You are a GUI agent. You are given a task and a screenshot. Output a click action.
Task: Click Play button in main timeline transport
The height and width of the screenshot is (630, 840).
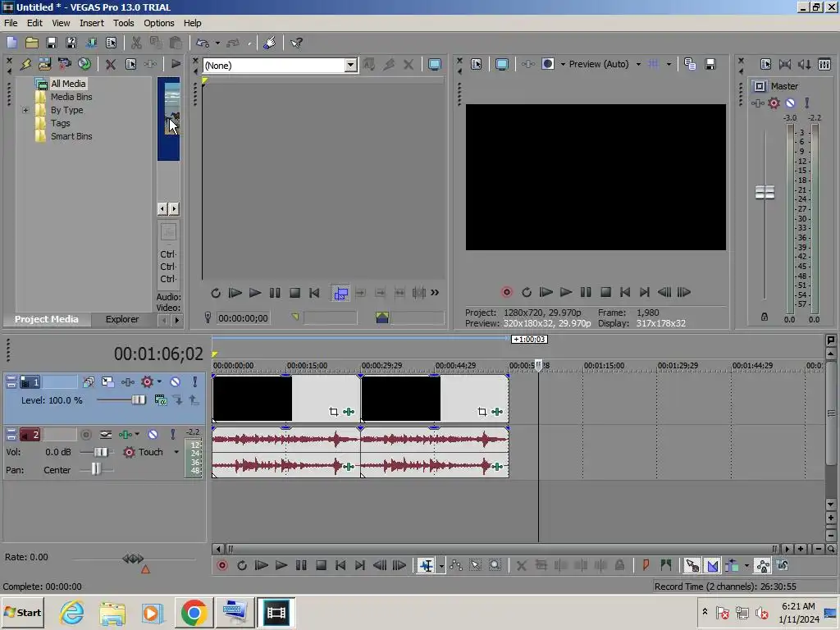(x=281, y=565)
